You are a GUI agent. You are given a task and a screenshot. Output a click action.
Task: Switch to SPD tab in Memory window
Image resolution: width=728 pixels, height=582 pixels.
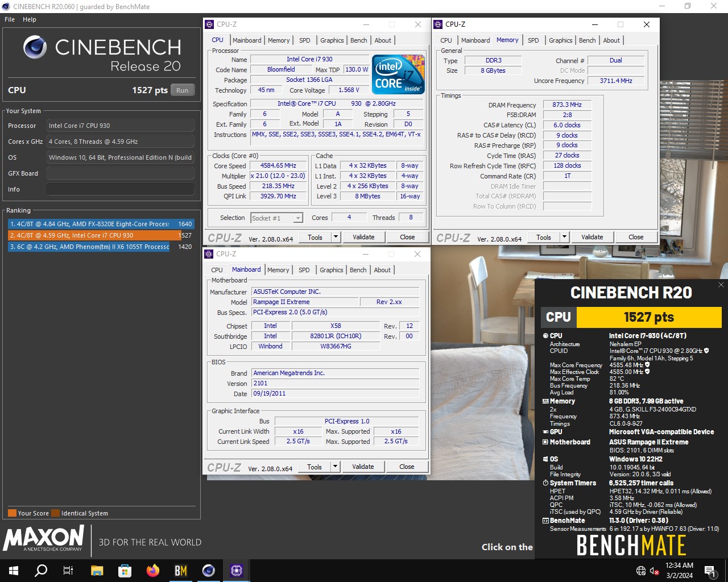coord(533,40)
